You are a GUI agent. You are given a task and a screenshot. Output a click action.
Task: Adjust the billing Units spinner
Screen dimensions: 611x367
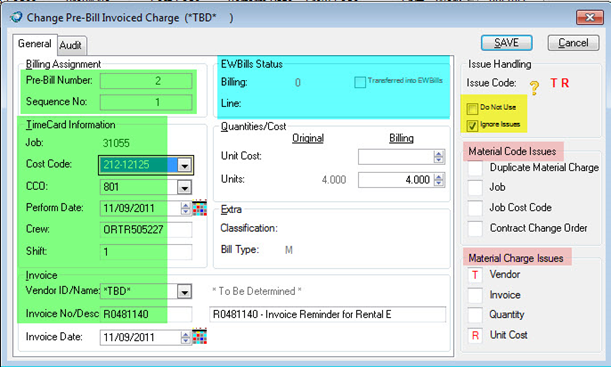pyautogui.click(x=439, y=180)
